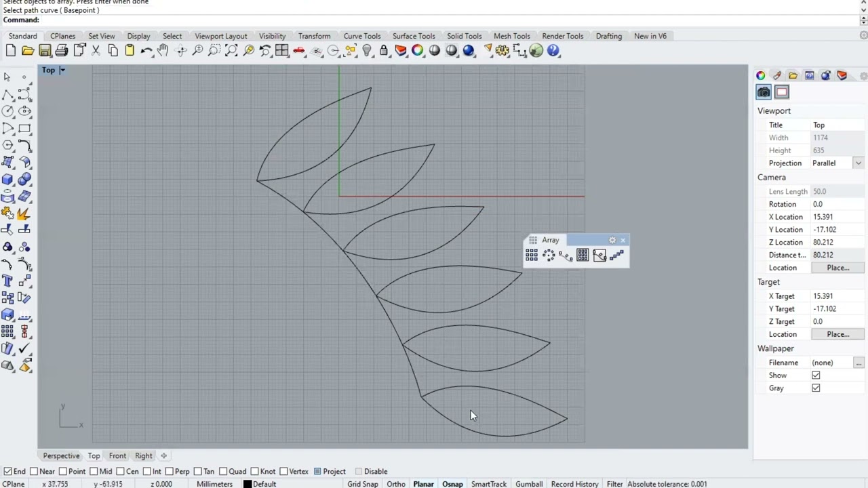Open the Surface Tools tab
The image size is (868, 488).
click(x=414, y=36)
